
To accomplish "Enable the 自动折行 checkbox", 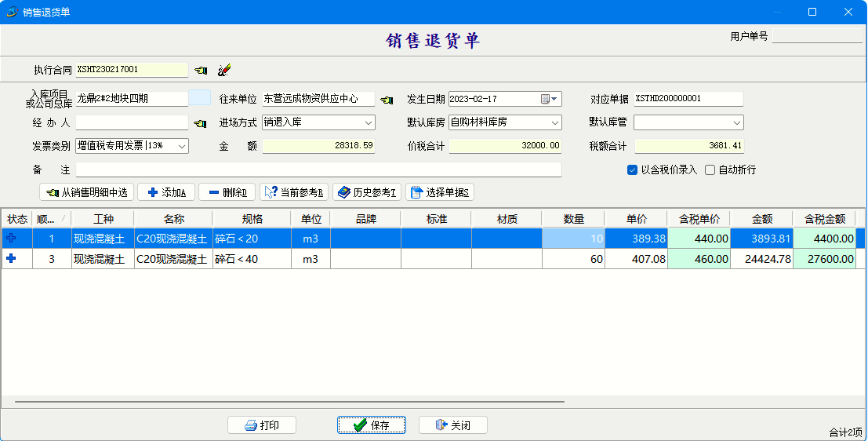I will point(710,169).
